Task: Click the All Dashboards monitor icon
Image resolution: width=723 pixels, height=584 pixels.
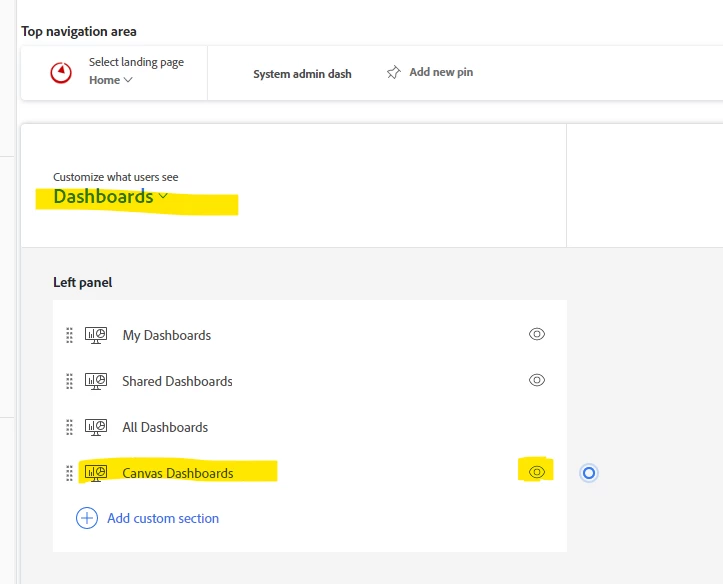Action: click(96, 427)
